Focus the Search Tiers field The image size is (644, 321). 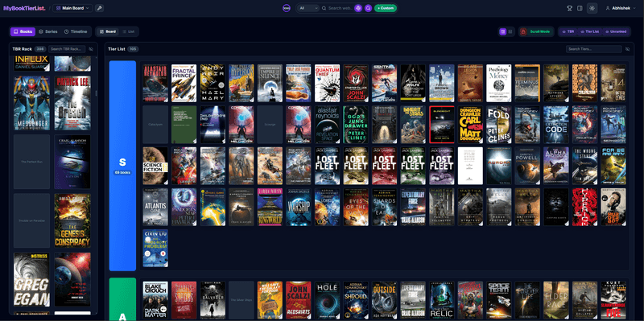[594, 49]
